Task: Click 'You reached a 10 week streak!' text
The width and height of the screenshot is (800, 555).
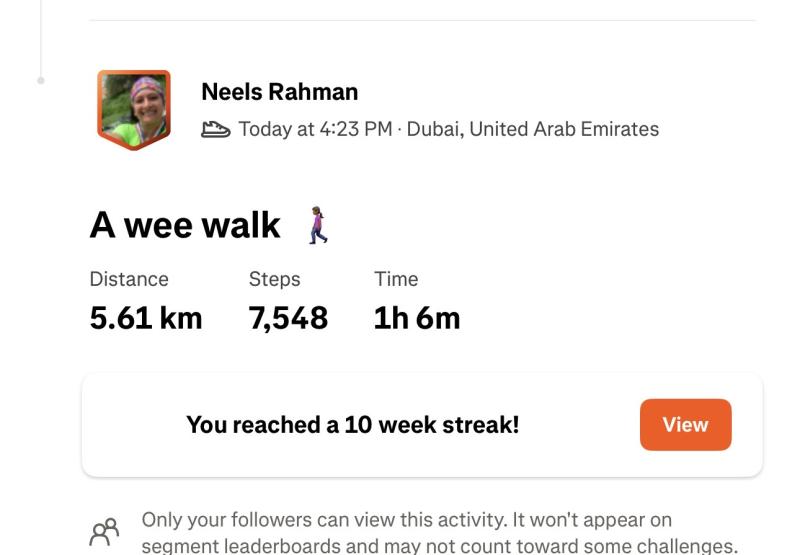Action: (x=352, y=425)
